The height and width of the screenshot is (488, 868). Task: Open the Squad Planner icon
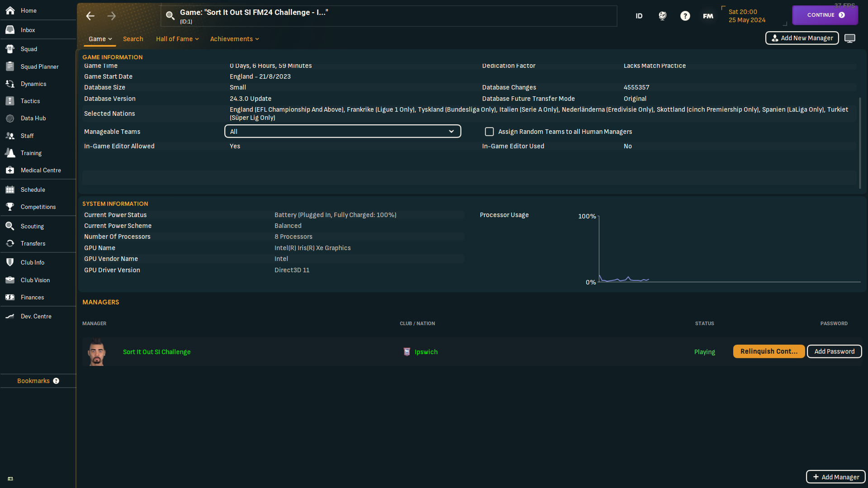10,66
